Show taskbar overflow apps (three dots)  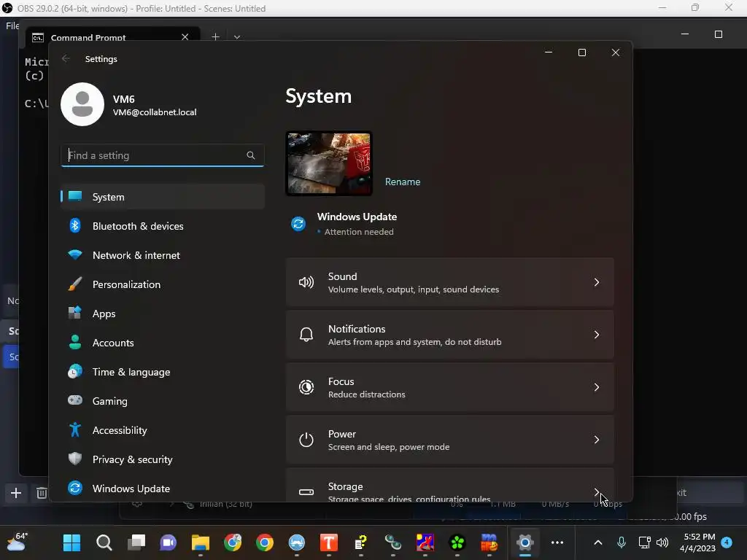pos(557,542)
